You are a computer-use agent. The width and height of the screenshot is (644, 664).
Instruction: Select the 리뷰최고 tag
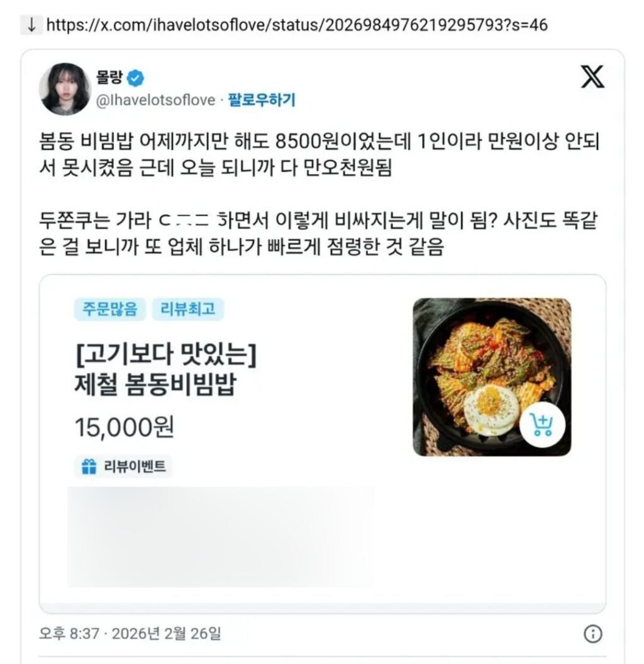click(188, 308)
